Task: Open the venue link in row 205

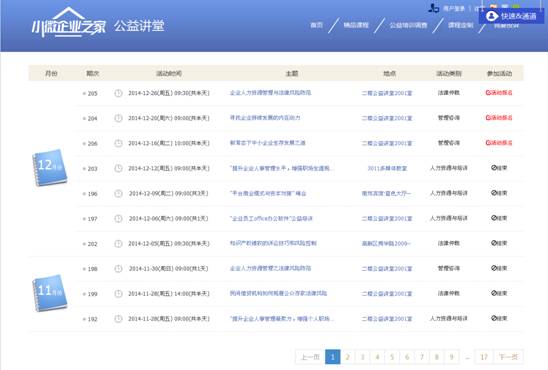Action: click(387, 93)
